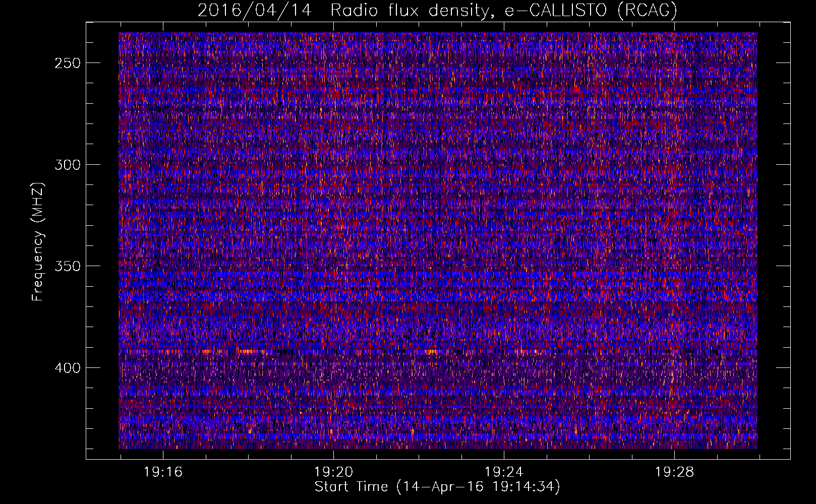The height and width of the screenshot is (504, 816).
Task: Select the 'Frequency (MHZ)' axis label
Action: coord(38,241)
